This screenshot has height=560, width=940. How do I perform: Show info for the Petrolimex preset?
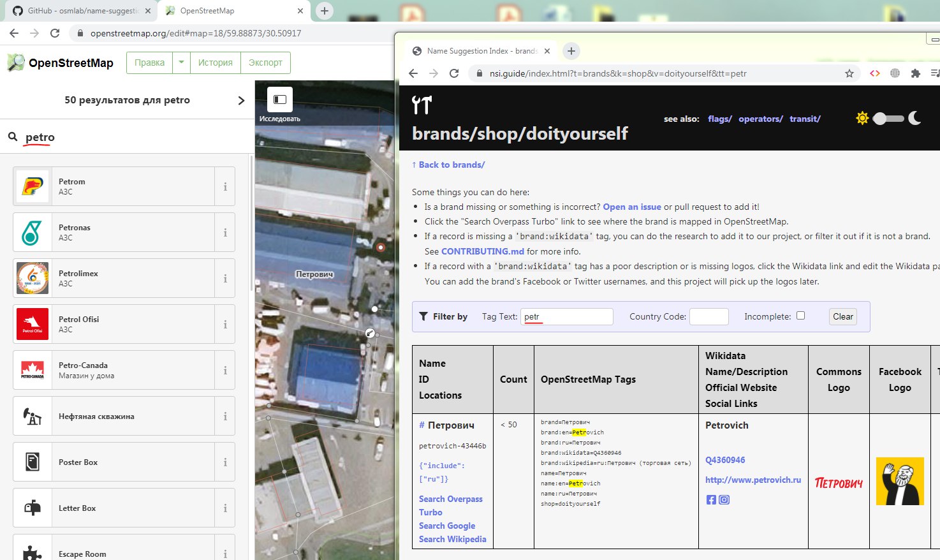tap(225, 278)
